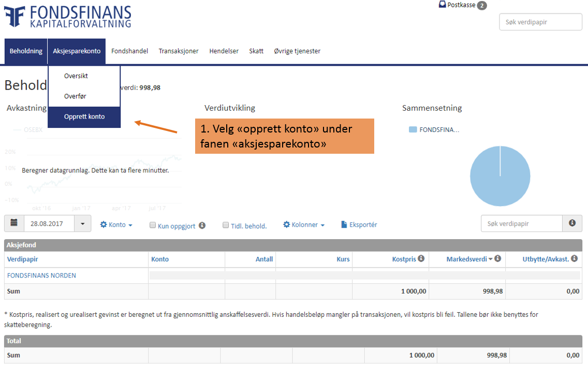The height and width of the screenshot is (367, 588).
Task: Switch to the Transaksjoner tab
Action: click(179, 51)
